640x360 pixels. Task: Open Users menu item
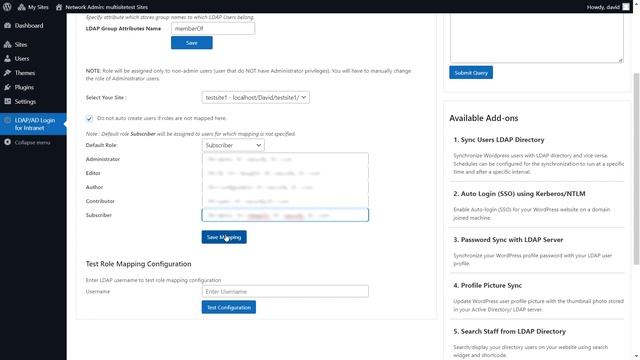coord(22,59)
